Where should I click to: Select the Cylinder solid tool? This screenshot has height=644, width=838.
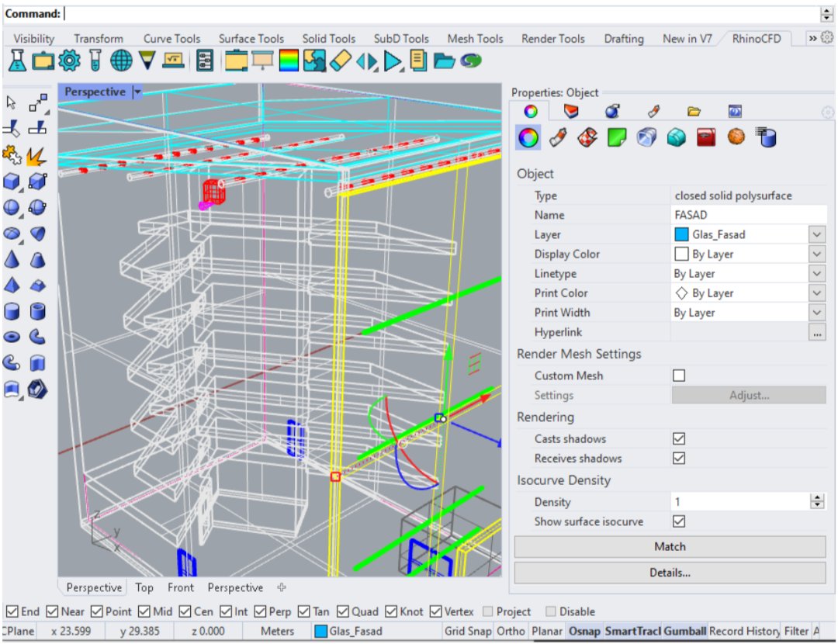12,311
